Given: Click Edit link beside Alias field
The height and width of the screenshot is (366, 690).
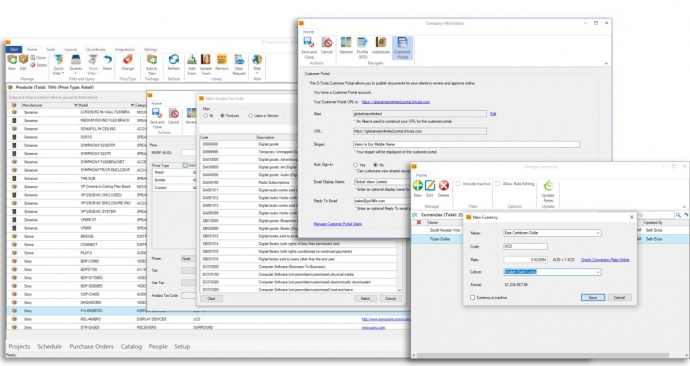Looking at the screenshot, I should 493,114.
